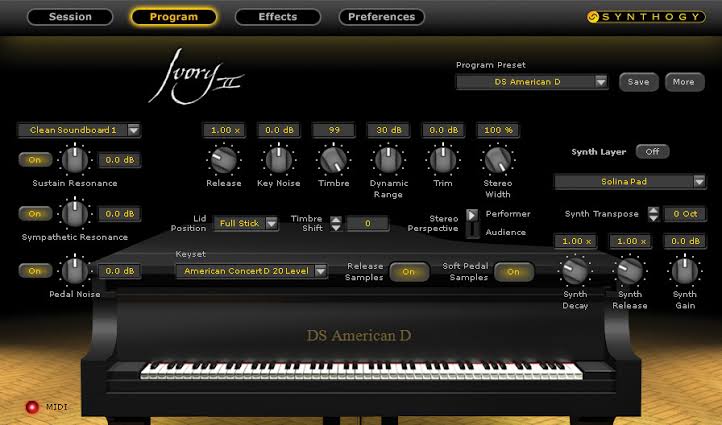722x425 pixels.
Task: Open the Solina Pad synth dropdown
Action: pos(630,181)
